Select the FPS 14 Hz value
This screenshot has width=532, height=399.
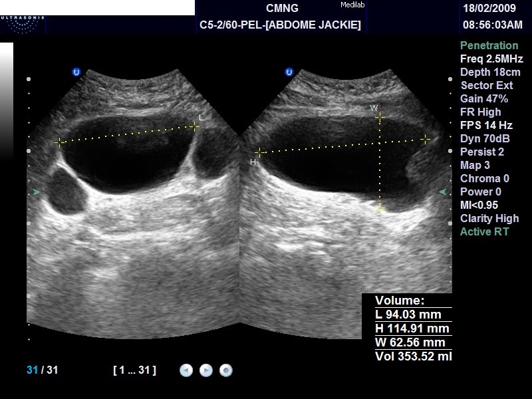click(486, 125)
